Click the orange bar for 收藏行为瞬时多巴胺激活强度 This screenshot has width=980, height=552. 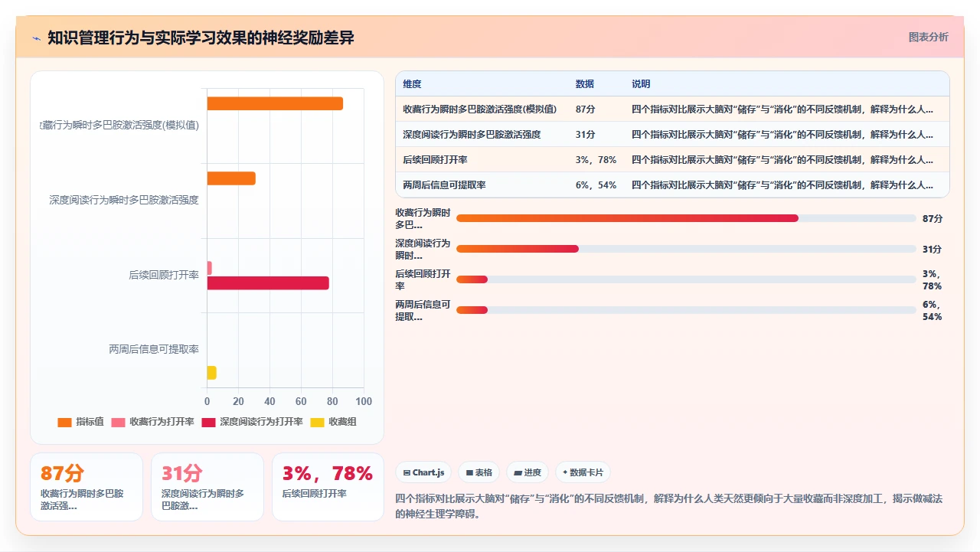pyautogui.click(x=275, y=103)
